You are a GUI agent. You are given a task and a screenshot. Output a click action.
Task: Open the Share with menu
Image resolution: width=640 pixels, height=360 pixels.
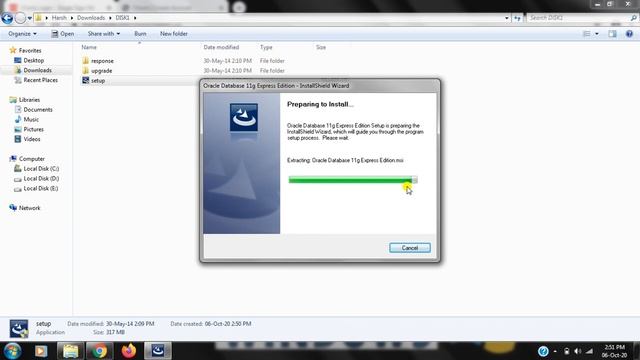coord(104,34)
